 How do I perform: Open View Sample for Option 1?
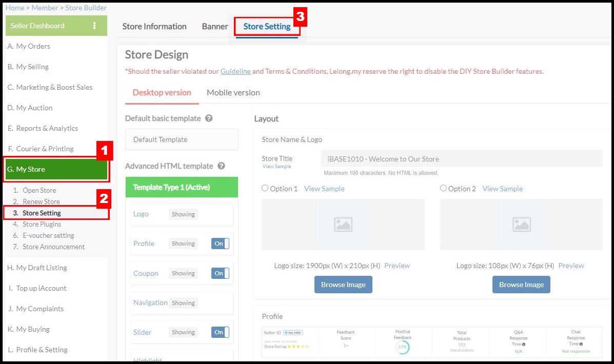click(324, 189)
